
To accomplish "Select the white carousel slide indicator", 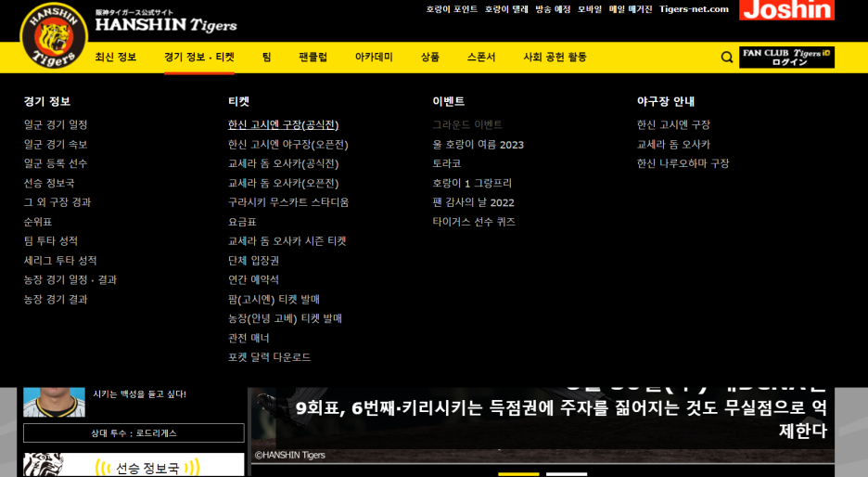I will [x=567, y=474].
